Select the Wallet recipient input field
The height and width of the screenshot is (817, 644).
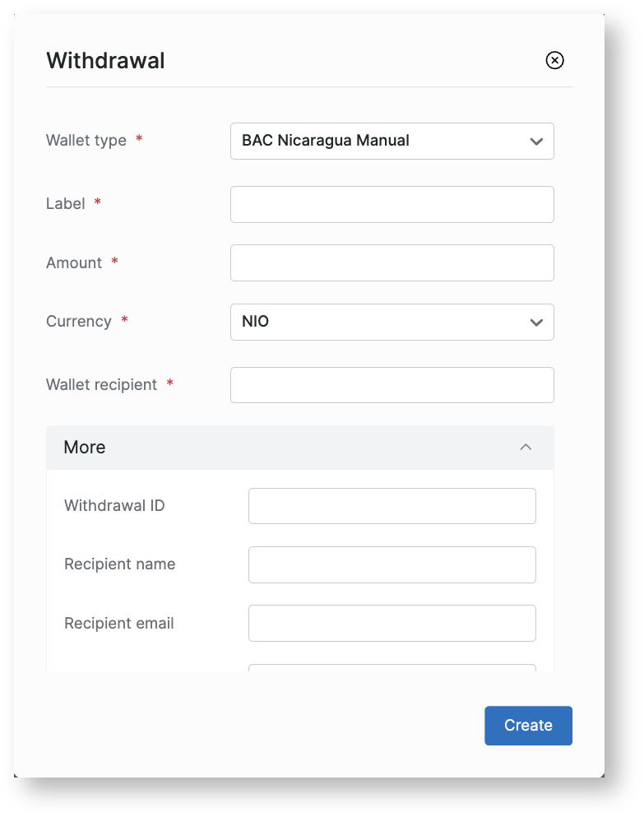(391, 385)
